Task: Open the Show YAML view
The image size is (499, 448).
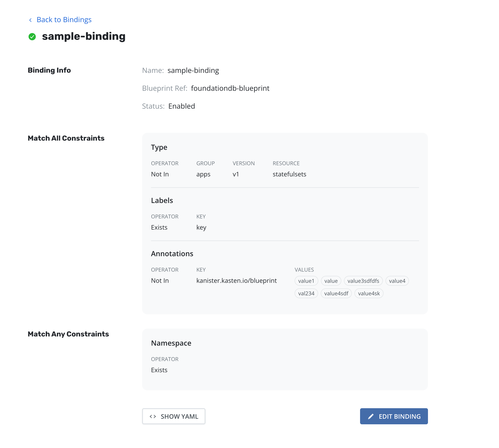Action: [x=174, y=416]
